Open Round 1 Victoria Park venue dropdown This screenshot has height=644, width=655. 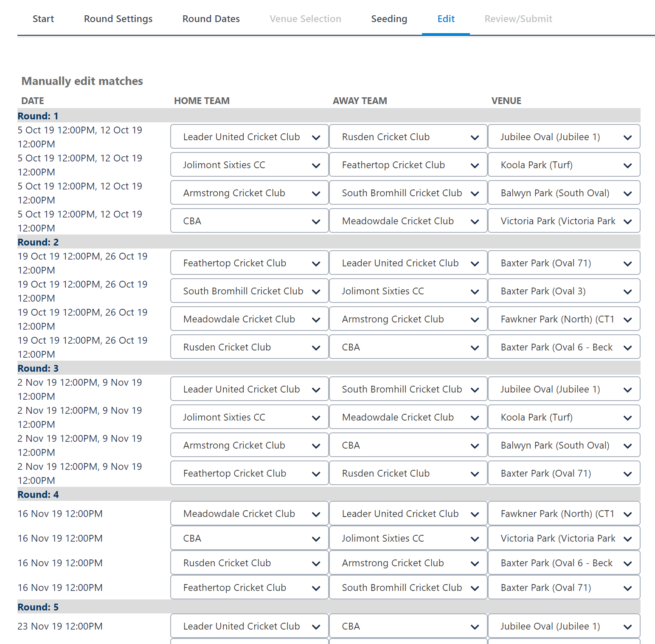pos(564,220)
